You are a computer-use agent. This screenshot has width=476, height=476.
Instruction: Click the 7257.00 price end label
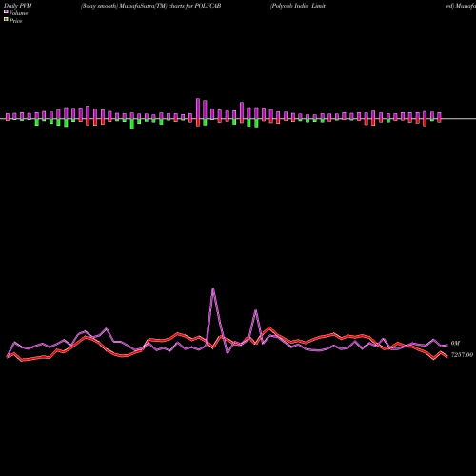pos(462,355)
